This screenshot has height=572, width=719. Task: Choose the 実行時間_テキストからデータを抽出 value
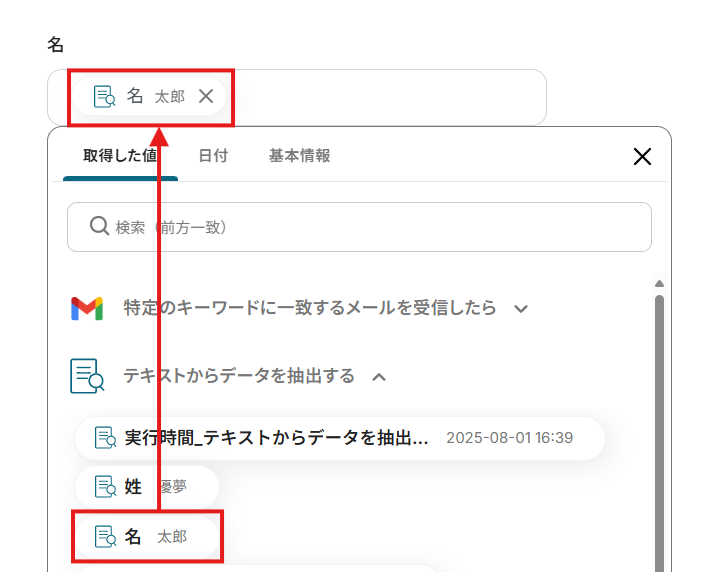(x=340, y=438)
